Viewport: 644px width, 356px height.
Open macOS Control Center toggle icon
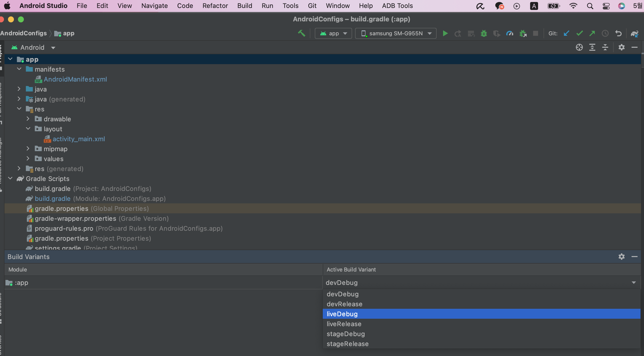pos(606,6)
